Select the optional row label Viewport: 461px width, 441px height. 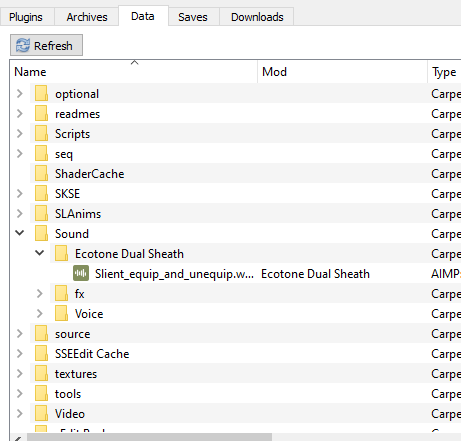[x=77, y=94]
